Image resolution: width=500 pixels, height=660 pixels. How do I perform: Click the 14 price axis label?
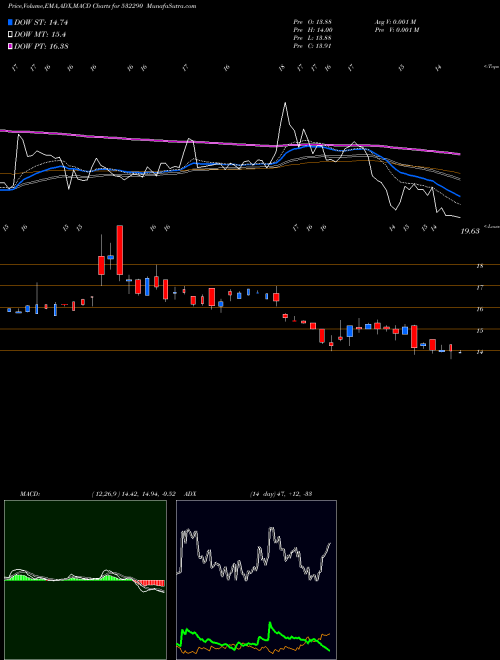[479, 352]
